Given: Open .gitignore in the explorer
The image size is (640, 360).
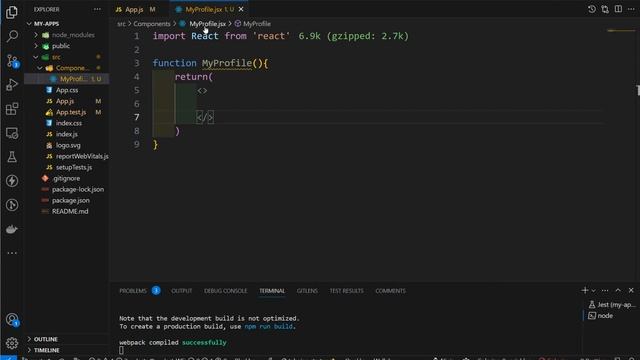Looking at the screenshot, I should [x=66, y=178].
